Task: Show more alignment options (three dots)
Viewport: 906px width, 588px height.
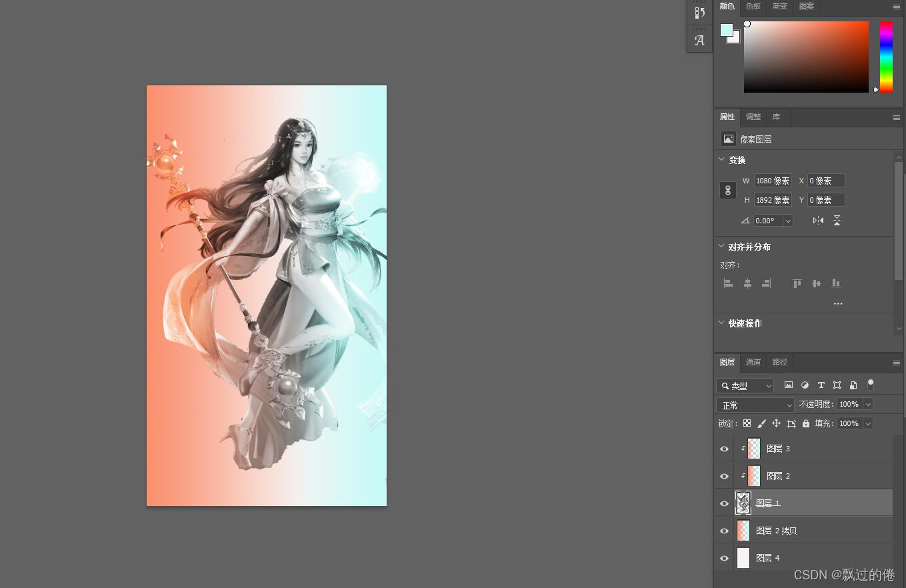Action: coord(838,303)
